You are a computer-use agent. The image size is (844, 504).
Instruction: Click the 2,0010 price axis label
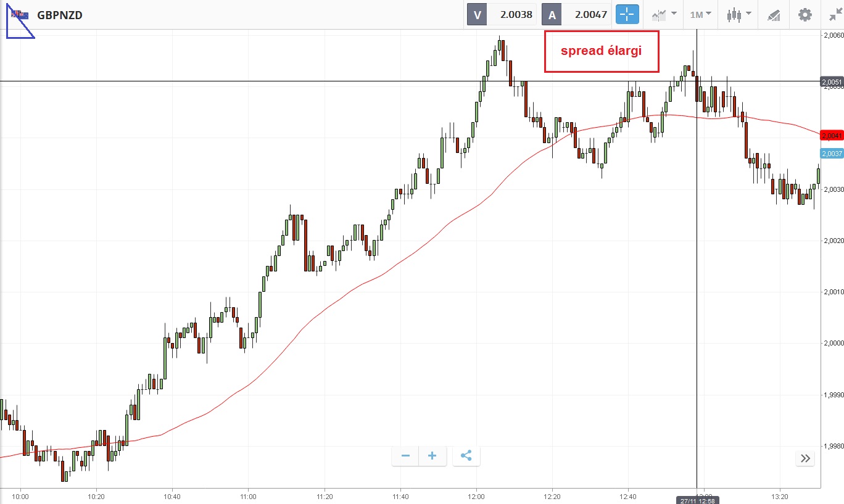833,292
